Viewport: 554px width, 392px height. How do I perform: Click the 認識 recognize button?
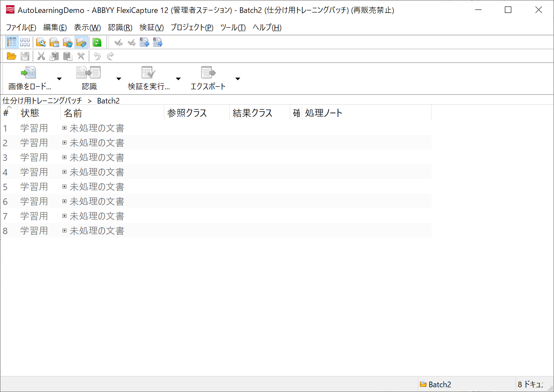coord(89,78)
